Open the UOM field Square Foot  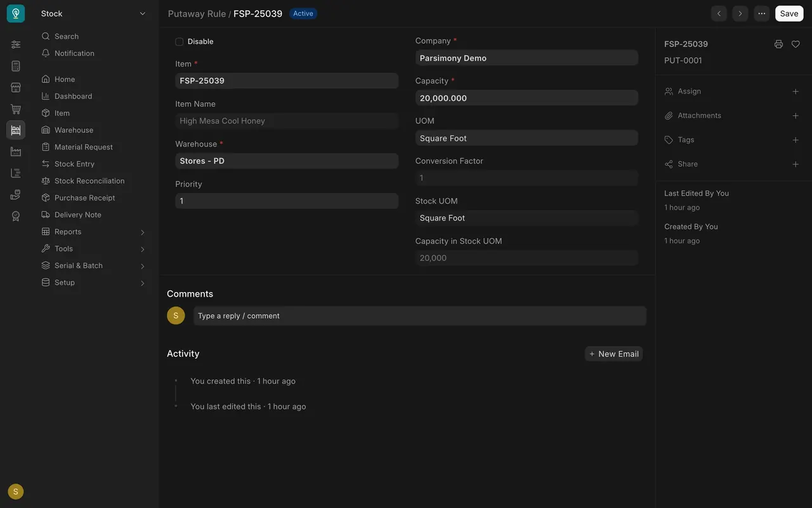pos(527,138)
